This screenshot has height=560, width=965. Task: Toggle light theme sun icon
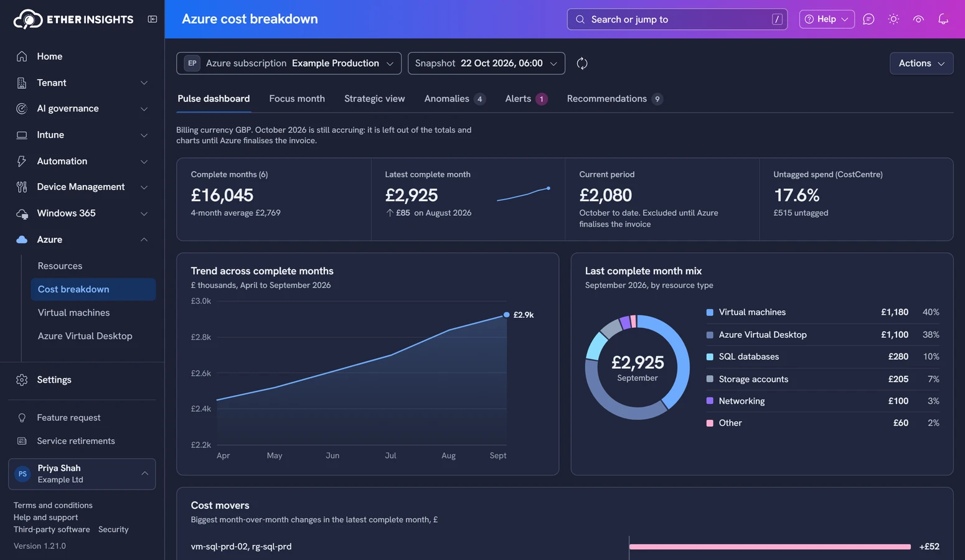pos(893,19)
